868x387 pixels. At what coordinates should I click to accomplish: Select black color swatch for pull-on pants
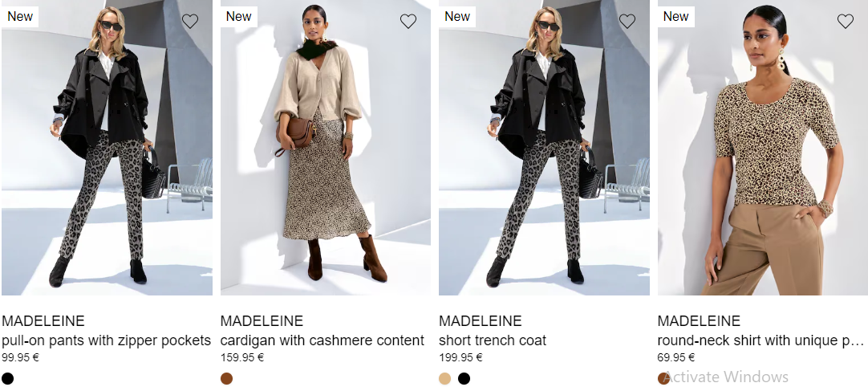[8, 379]
